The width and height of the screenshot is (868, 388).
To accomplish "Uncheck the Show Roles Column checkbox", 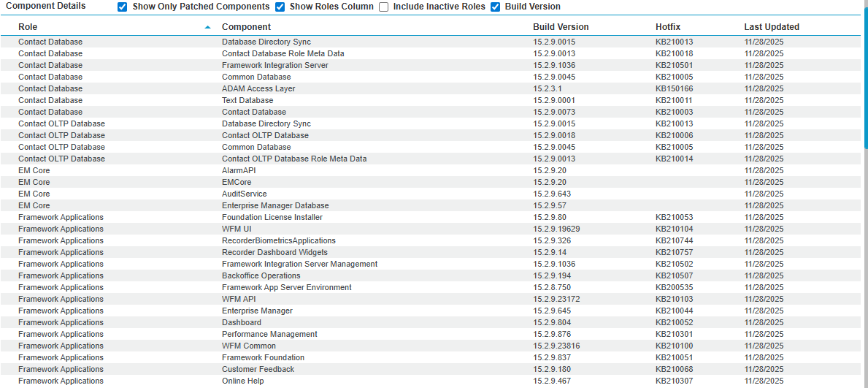I will pyautogui.click(x=280, y=7).
